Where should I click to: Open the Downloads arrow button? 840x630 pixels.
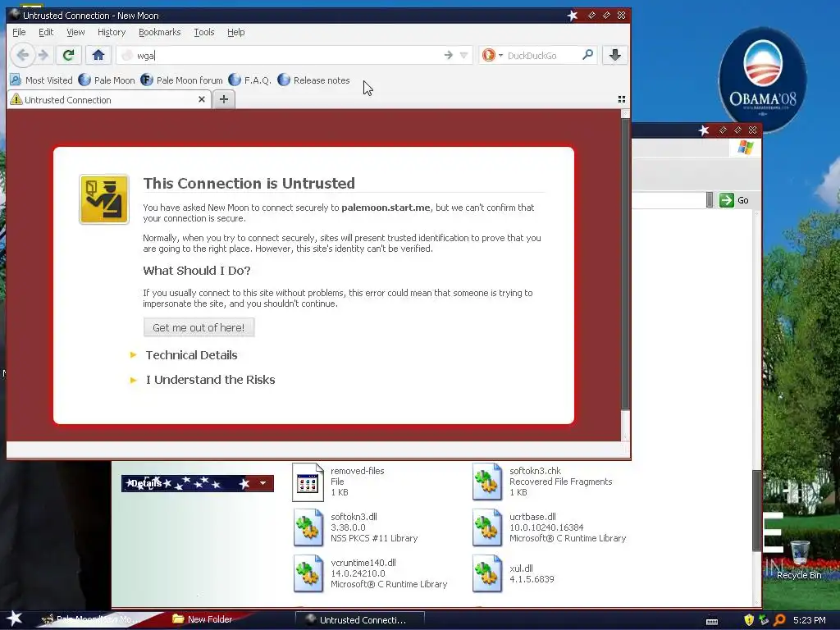point(615,55)
